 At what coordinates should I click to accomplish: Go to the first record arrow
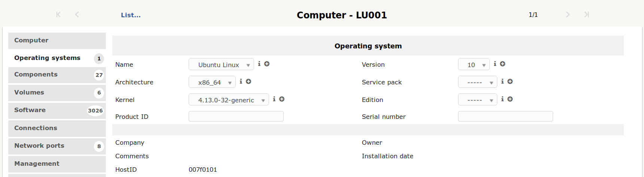(58, 15)
